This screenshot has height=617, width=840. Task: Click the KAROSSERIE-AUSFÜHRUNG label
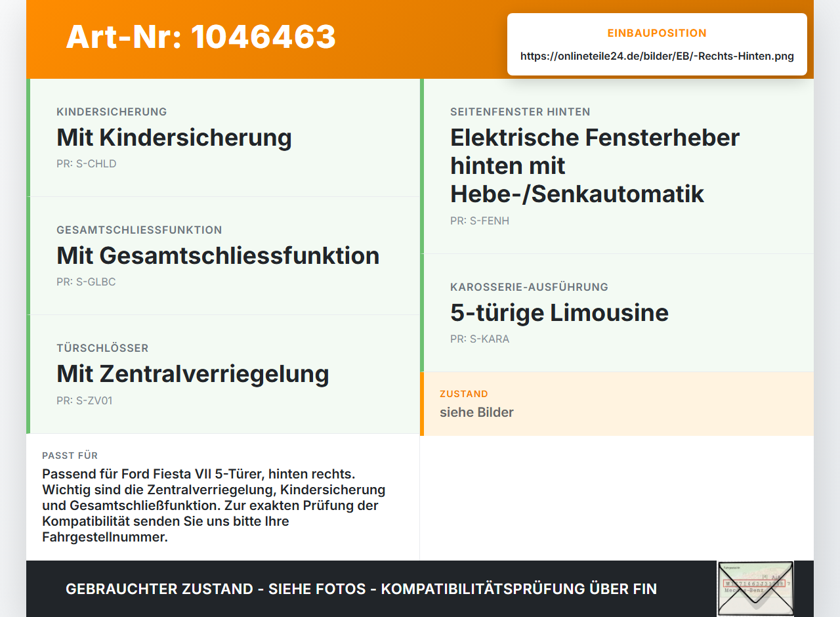point(529,287)
